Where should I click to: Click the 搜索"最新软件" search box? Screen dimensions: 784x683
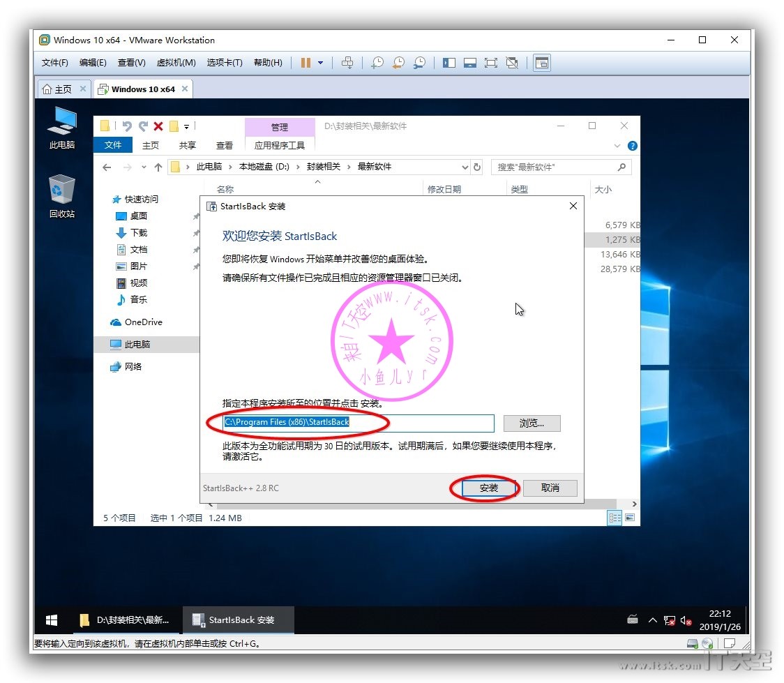click(561, 167)
